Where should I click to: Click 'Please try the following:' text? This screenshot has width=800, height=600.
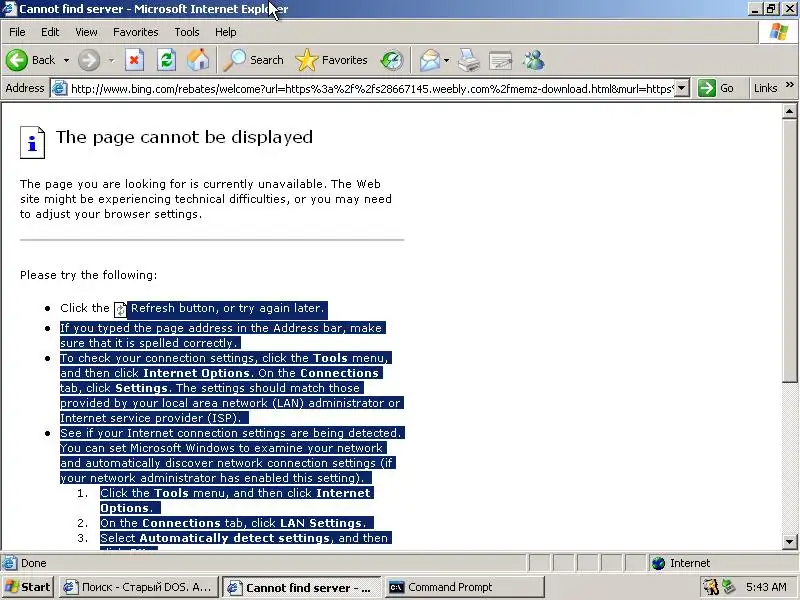[89, 275]
